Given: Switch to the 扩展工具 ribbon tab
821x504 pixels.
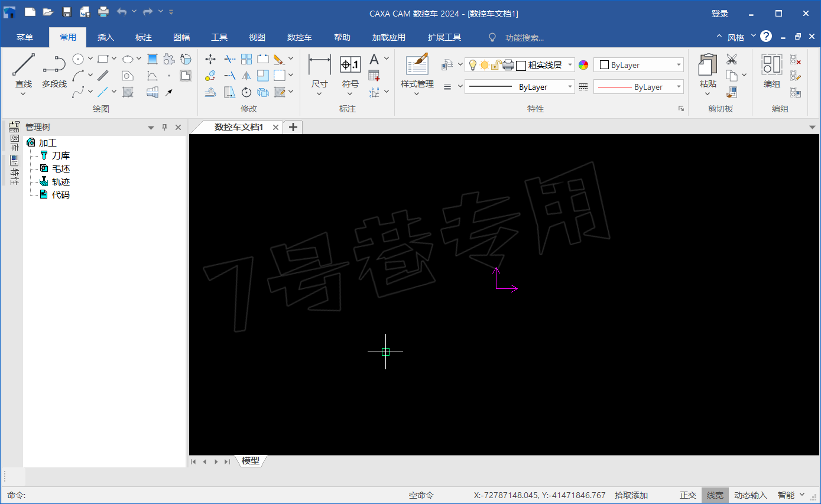Looking at the screenshot, I should pyautogui.click(x=444, y=37).
